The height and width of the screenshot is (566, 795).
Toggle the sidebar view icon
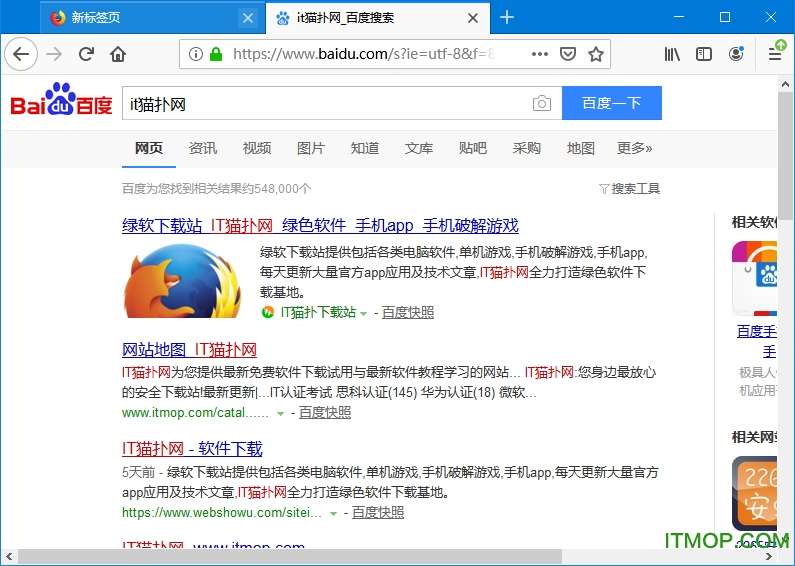[x=704, y=54]
